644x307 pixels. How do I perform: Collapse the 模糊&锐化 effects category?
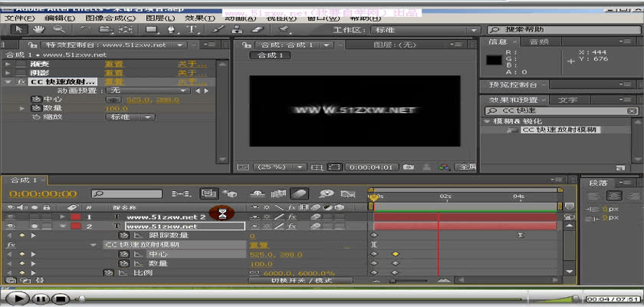(488, 121)
